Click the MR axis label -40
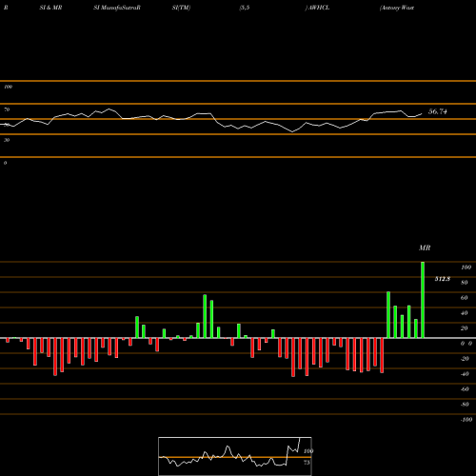This screenshot has height=476, width=476. pos(465,374)
